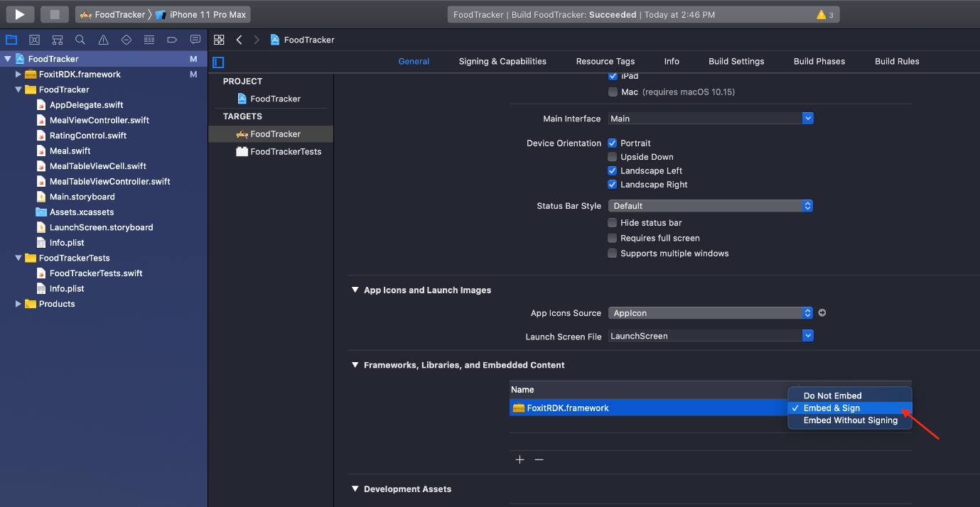Open the Info tab
Viewport: 980px width, 507px height.
(672, 62)
